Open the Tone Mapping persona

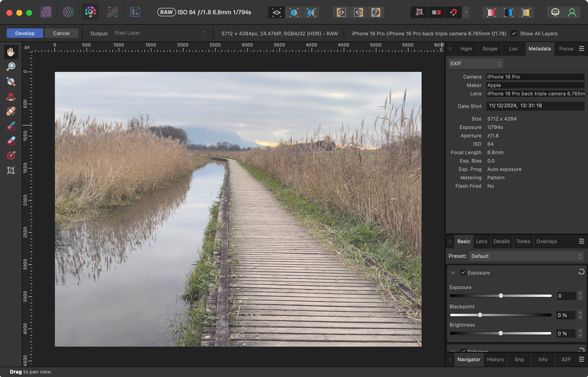pyautogui.click(x=113, y=12)
